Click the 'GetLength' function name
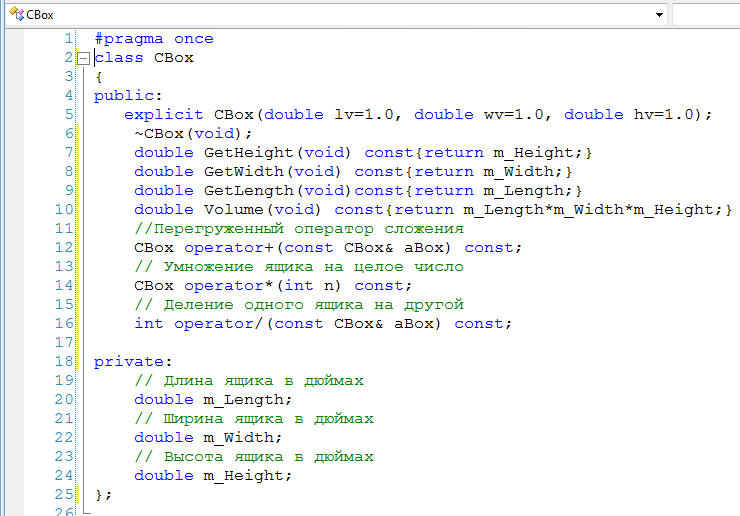The width and height of the screenshot is (740, 516). pos(248,191)
